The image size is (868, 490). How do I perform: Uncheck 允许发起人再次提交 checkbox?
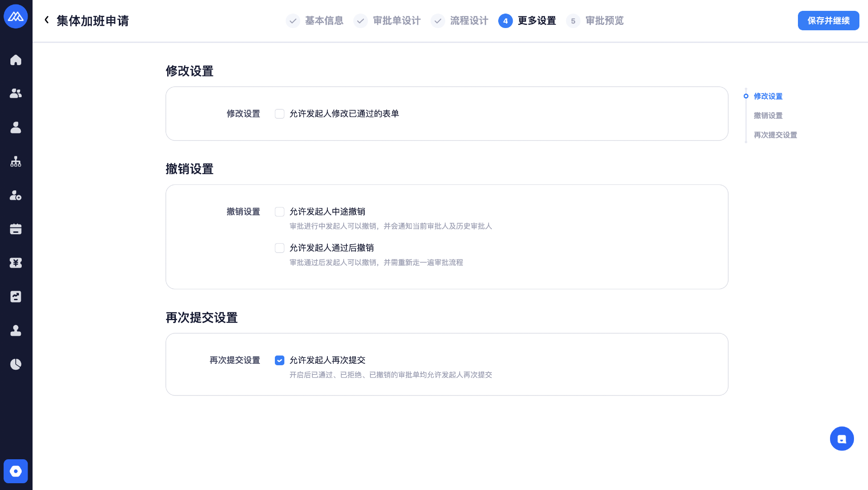pyautogui.click(x=279, y=360)
